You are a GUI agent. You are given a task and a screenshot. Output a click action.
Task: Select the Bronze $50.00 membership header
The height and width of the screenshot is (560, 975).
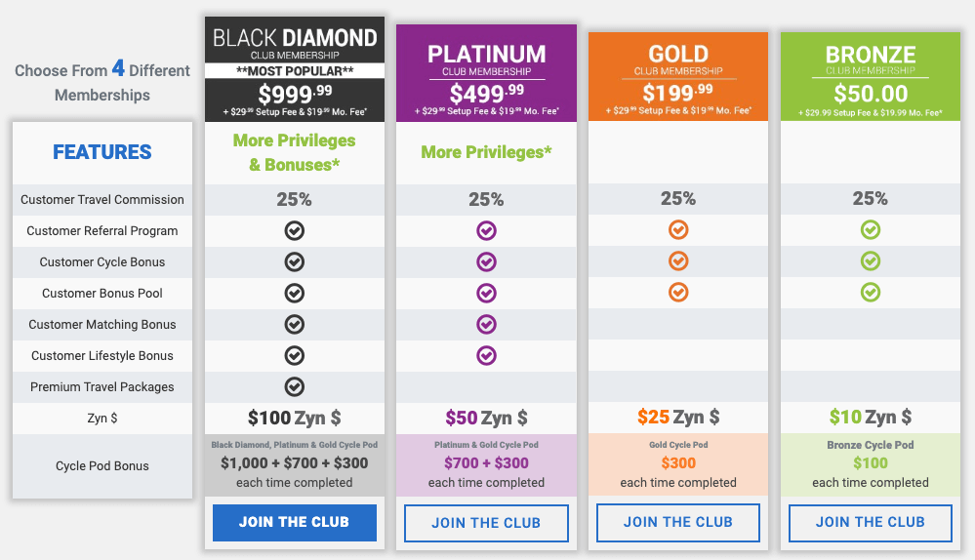pyautogui.click(x=871, y=76)
